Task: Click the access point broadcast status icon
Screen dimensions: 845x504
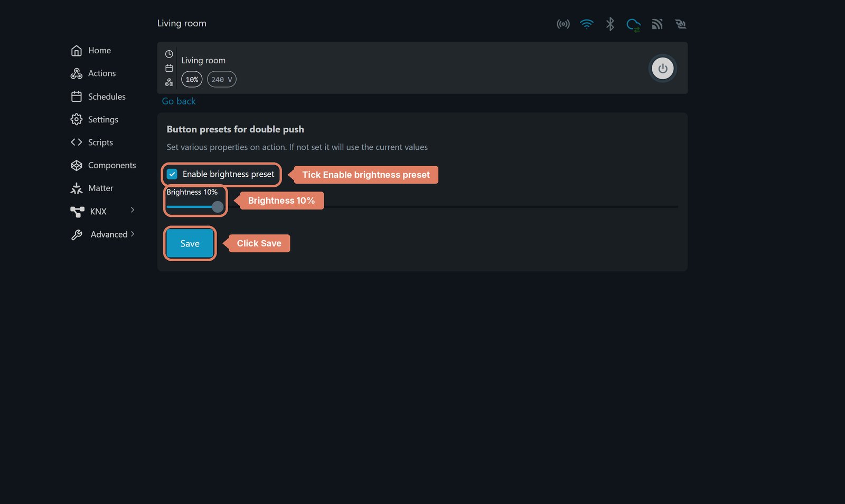Action: [x=563, y=24]
